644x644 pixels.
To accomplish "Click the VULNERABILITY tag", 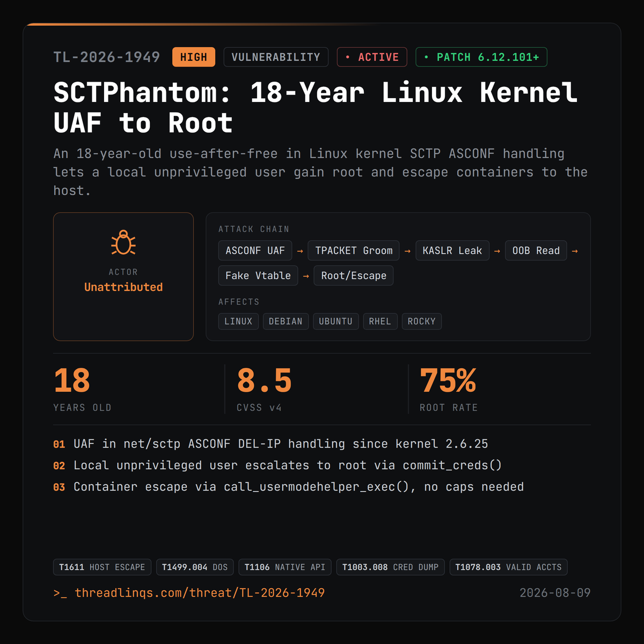I will pos(276,57).
